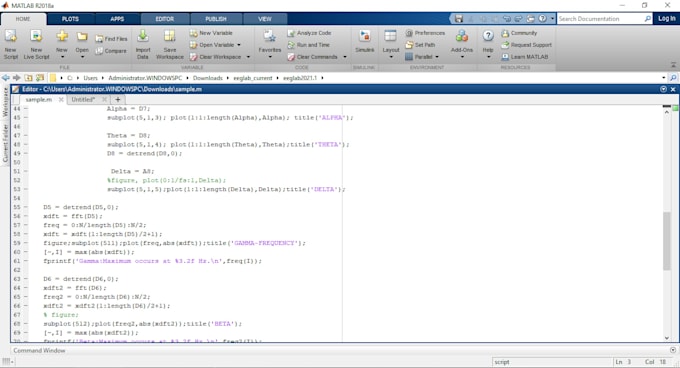Screen dimensions: 680x368
Task: Go back using the blue left arrow
Action: [5, 78]
